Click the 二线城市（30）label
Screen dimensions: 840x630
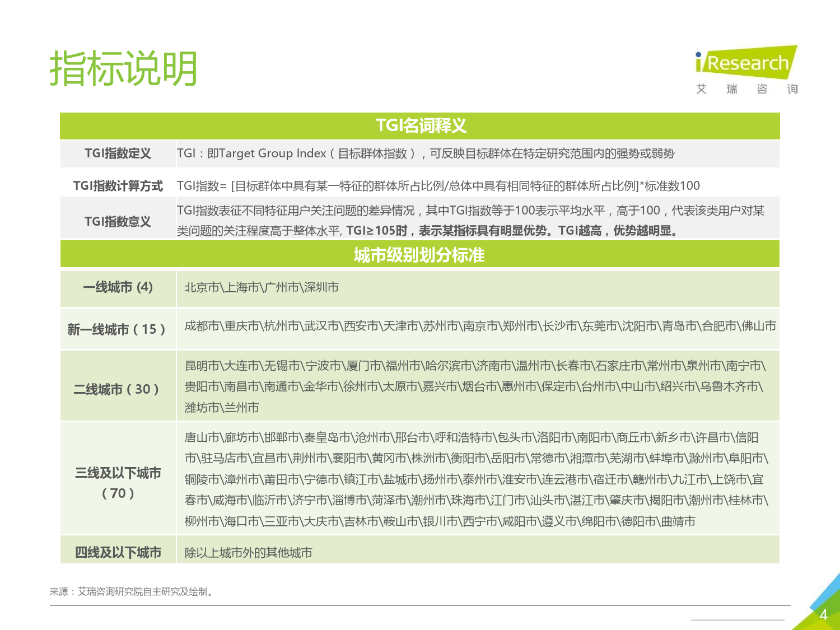click(116, 389)
